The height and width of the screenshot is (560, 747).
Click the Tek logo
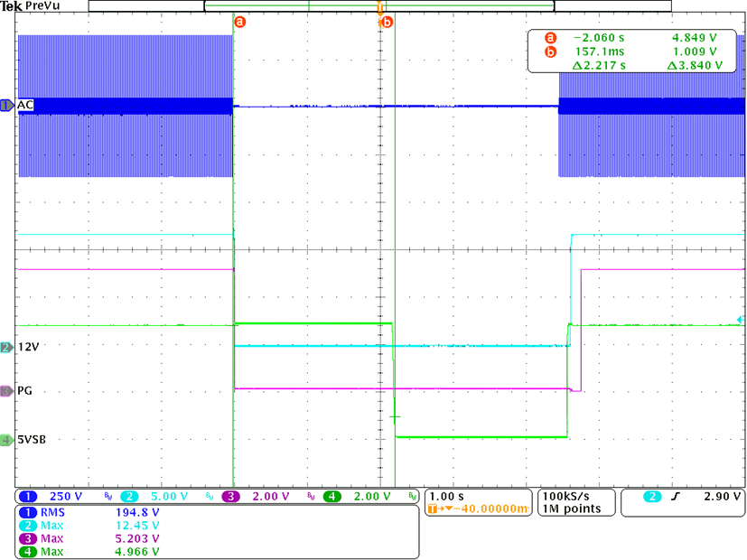pyautogui.click(x=12, y=5)
